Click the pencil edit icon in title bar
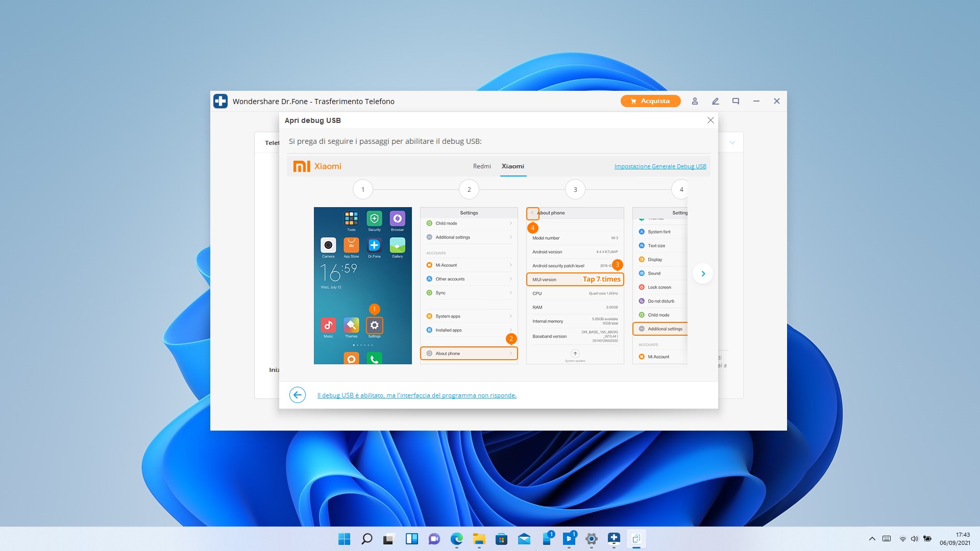Image resolution: width=980 pixels, height=551 pixels. [715, 101]
